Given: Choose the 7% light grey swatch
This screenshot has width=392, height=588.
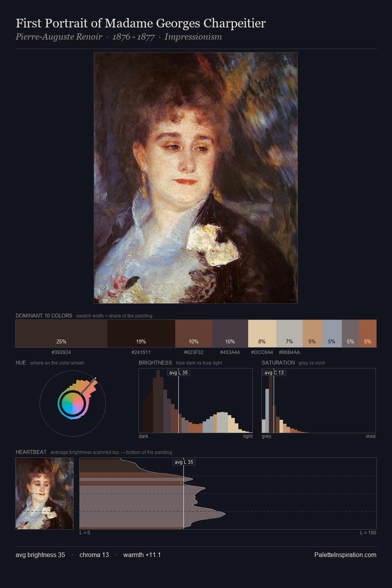Looking at the screenshot, I should tap(289, 334).
